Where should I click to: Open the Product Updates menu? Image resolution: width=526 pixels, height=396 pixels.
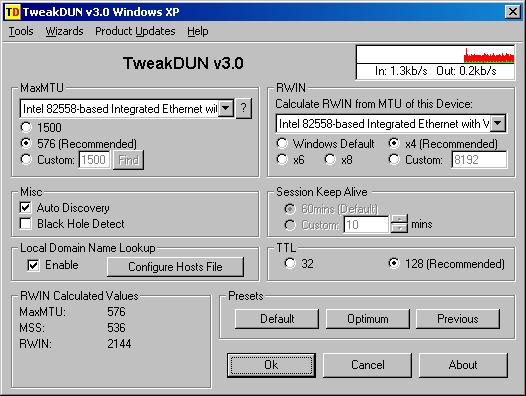(135, 31)
